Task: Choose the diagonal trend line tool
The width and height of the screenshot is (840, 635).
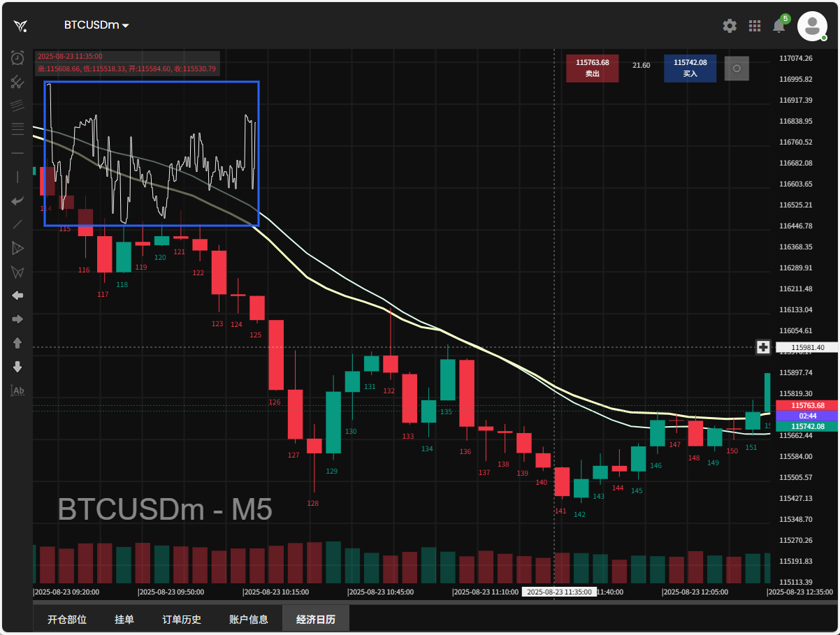Action: [x=17, y=224]
